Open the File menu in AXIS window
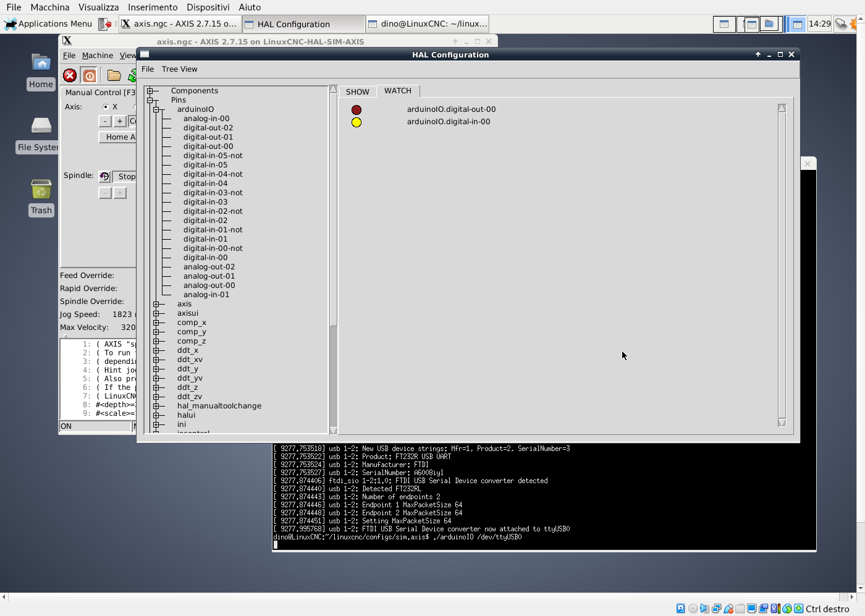 (x=69, y=56)
